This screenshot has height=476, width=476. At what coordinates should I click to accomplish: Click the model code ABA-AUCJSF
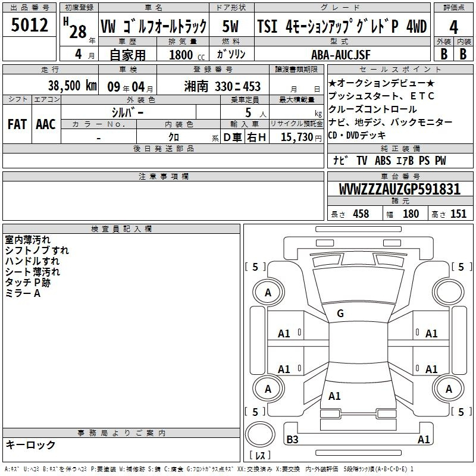click(x=340, y=54)
